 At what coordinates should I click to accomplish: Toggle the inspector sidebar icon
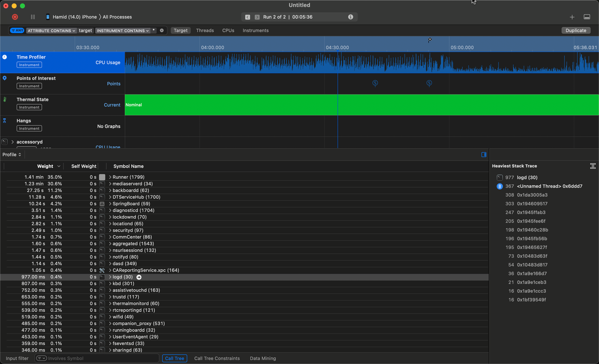click(484, 154)
